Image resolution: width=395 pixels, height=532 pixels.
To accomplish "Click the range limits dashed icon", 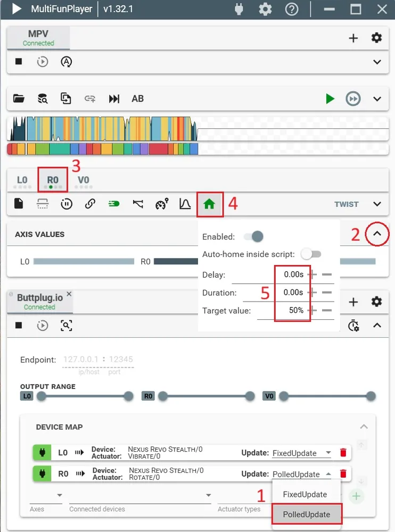I will pyautogui.click(x=43, y=204).
